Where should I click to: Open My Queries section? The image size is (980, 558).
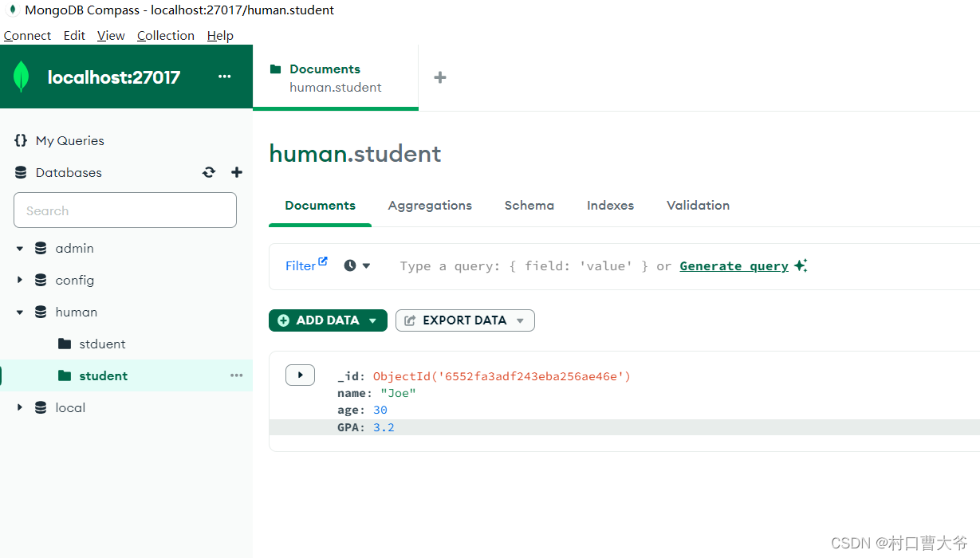click(x=69, y=140)
